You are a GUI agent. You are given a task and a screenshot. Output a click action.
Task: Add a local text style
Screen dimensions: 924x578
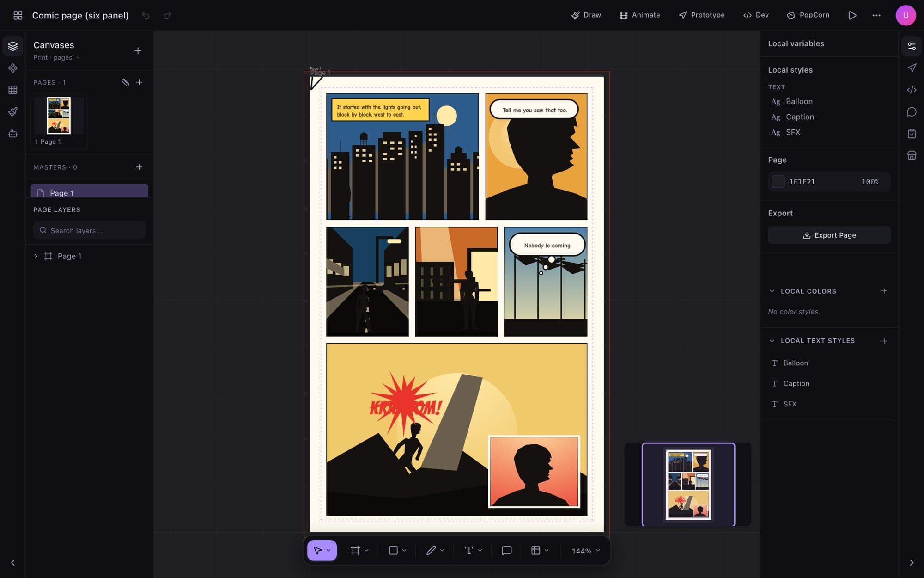(884, 341)
